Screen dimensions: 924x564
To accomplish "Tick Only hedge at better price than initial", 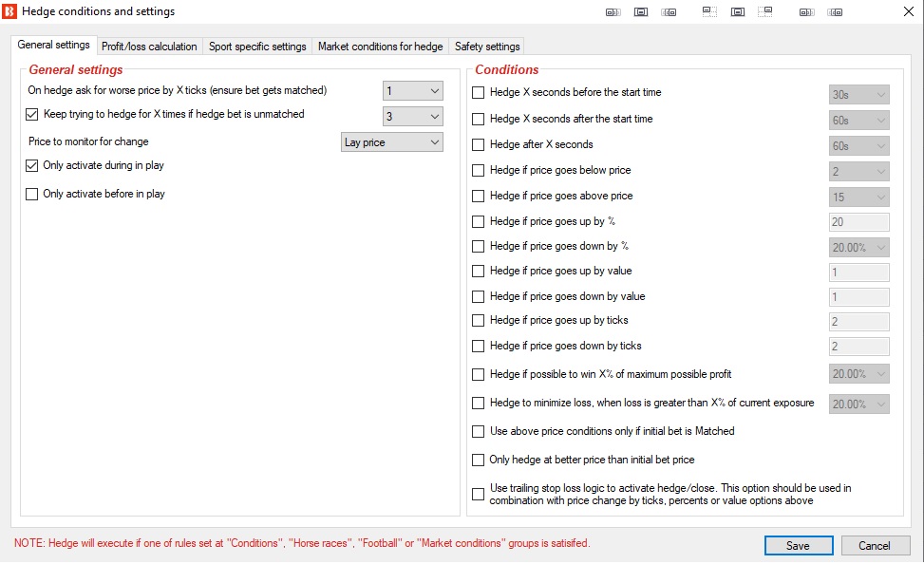I will (479, 460).
